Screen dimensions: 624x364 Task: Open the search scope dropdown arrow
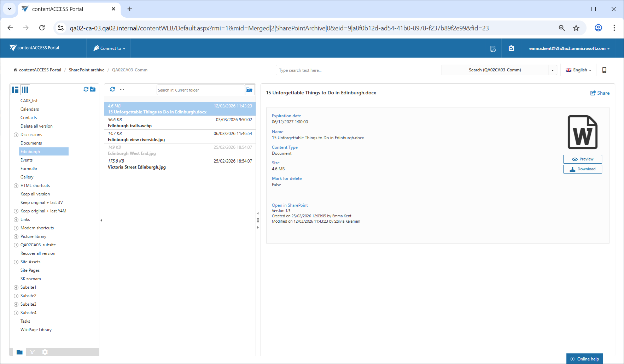[553, 70]
